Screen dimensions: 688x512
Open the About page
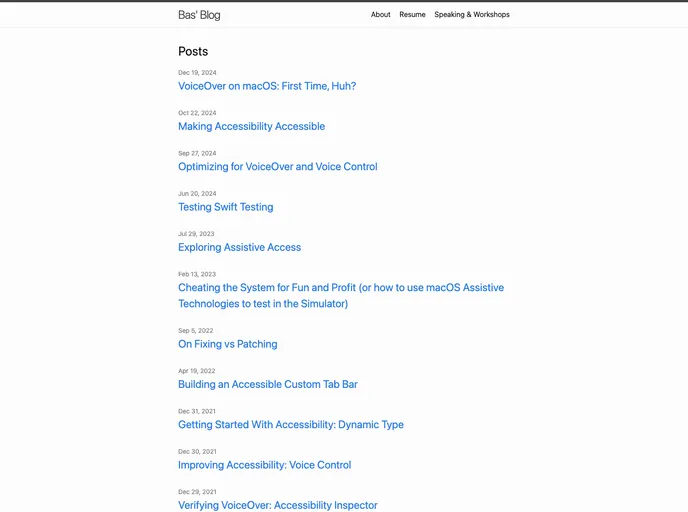point(380,15)
